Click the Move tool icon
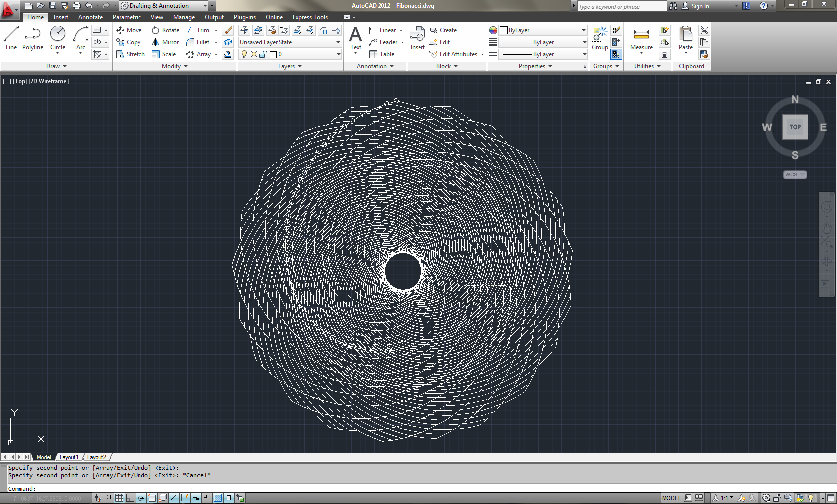The image size is (837, 504). 120,30
